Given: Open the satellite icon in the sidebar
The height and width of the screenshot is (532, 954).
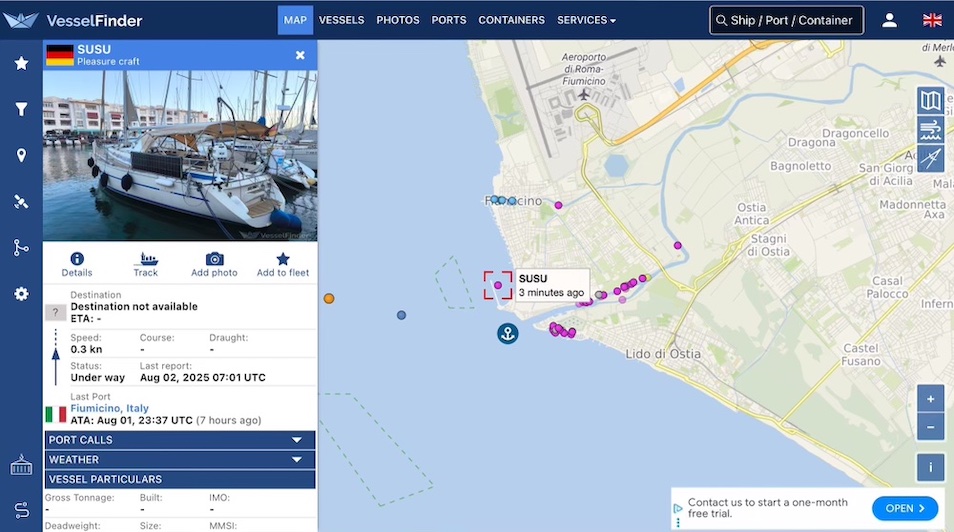Looking at the screenshot, I should point(21,201).
